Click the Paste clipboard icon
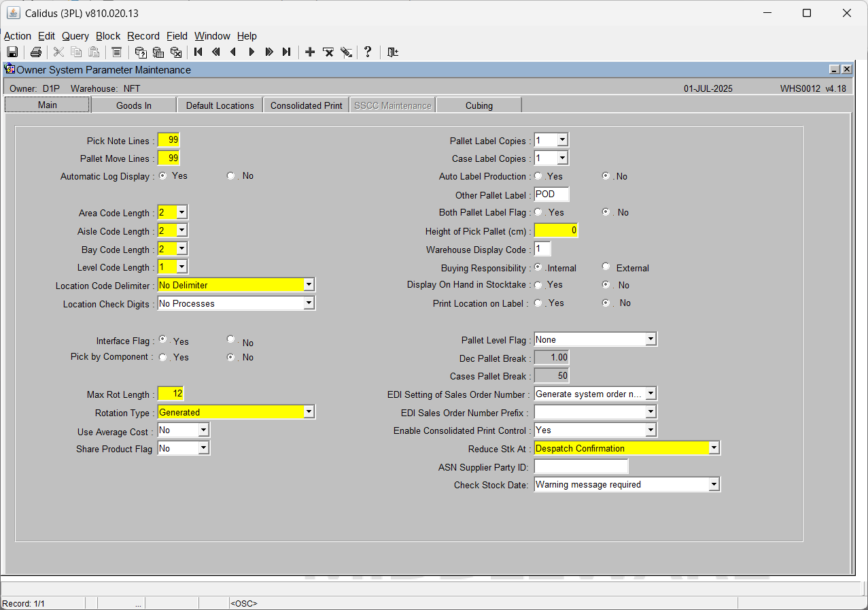Viewport: 868px width, 610px height. (94, 52)
